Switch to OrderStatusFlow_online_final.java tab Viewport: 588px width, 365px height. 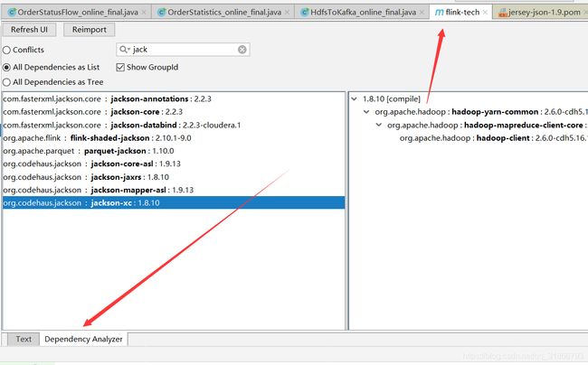78,13
